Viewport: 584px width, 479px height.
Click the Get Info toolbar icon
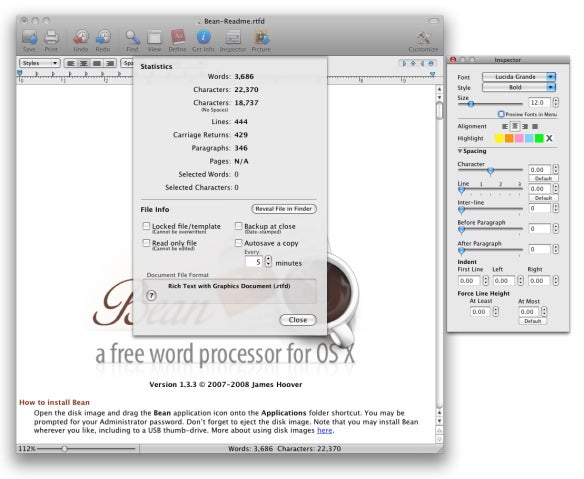pyautogui.click(x=203, y=41)
